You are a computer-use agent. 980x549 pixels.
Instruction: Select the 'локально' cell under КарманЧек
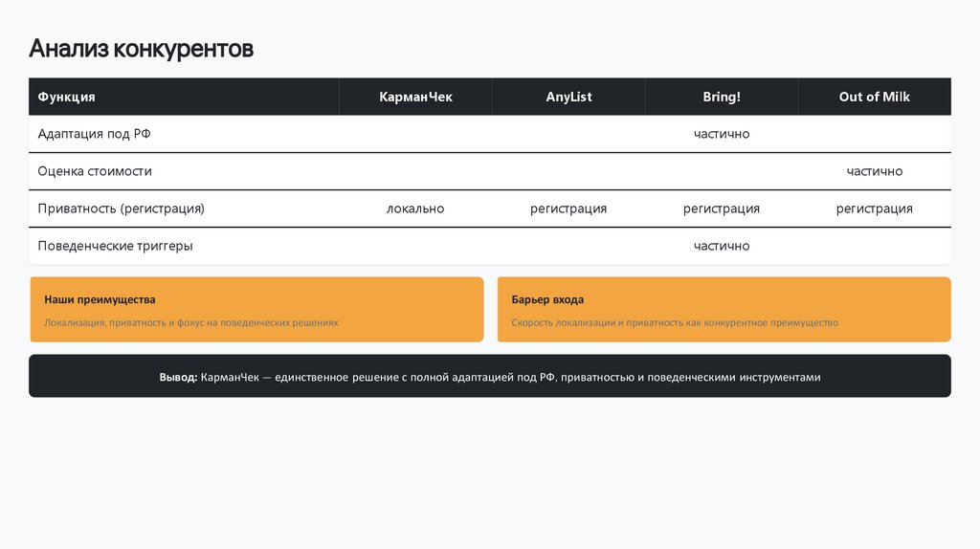pos(415,209)
